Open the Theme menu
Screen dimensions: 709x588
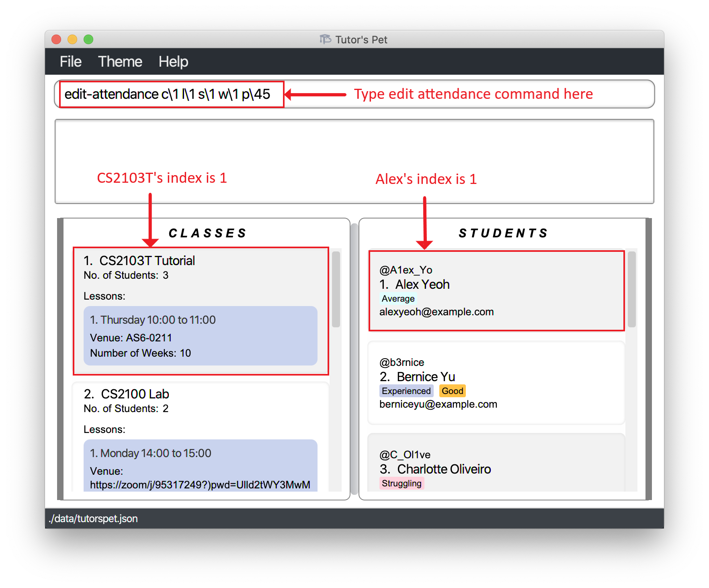point(120,61)
